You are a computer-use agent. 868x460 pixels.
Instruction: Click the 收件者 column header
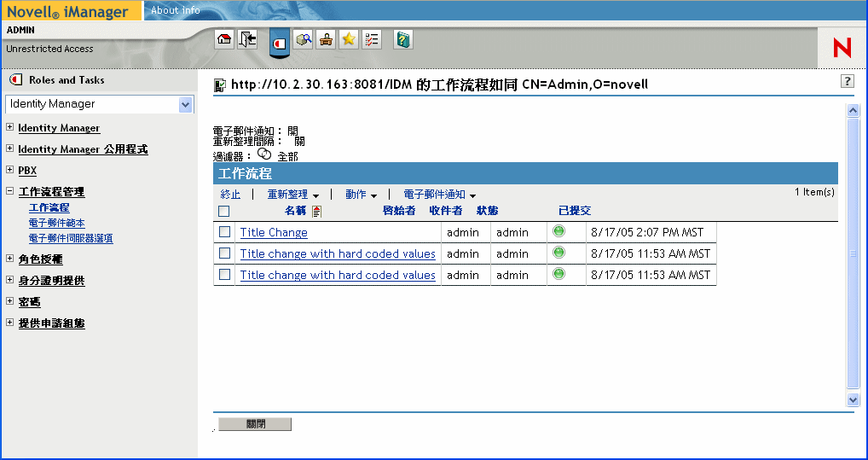pos(446,211)
